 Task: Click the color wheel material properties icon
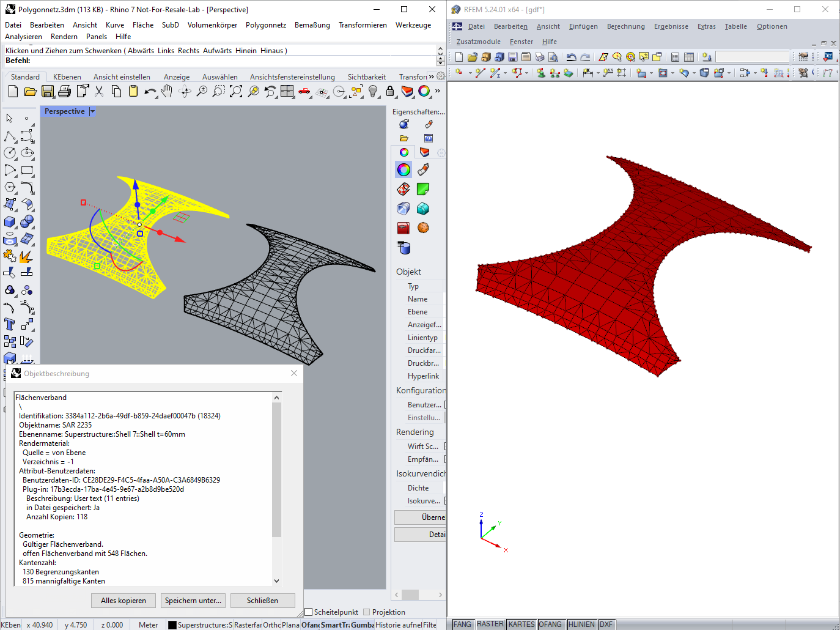pyautogui.click(x=403, y=169)
